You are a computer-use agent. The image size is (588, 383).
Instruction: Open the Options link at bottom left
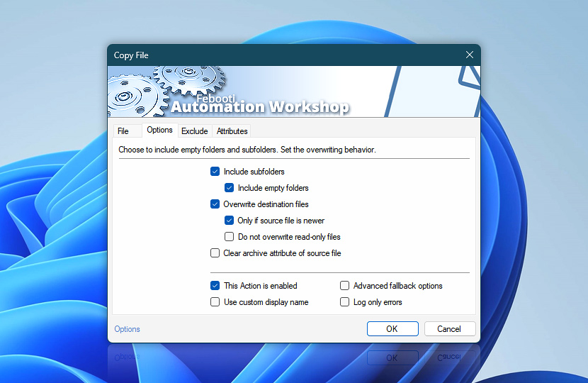coord(127,329)
